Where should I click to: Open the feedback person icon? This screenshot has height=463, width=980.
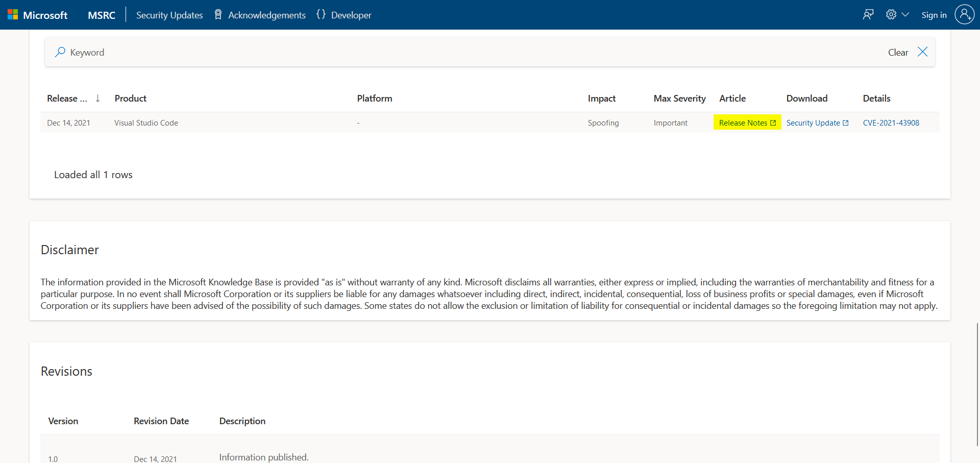click(x=868, y=14)
